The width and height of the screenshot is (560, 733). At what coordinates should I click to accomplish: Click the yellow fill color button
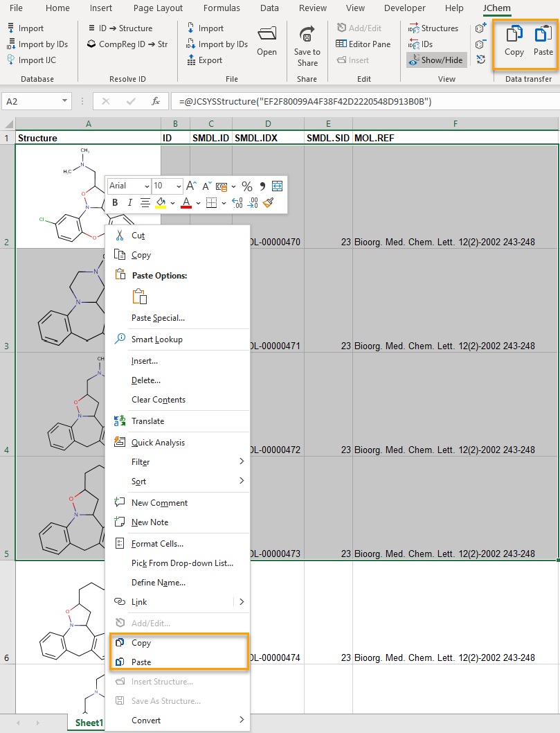coord(161,203)
